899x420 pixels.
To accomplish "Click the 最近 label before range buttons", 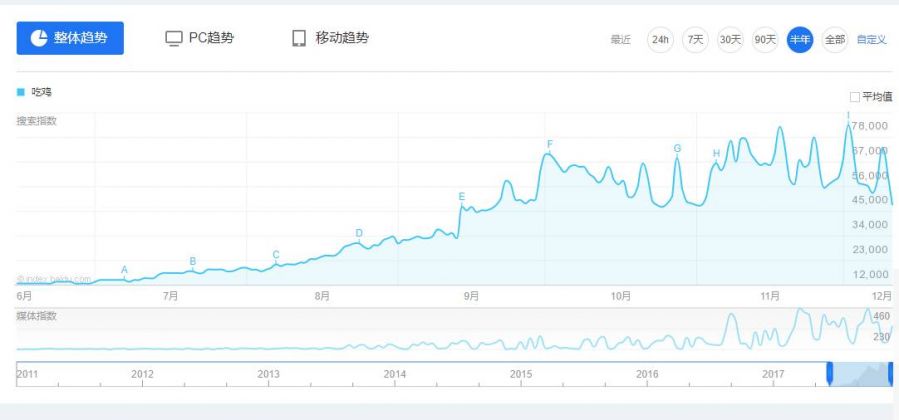I will [x=620, y=40].
